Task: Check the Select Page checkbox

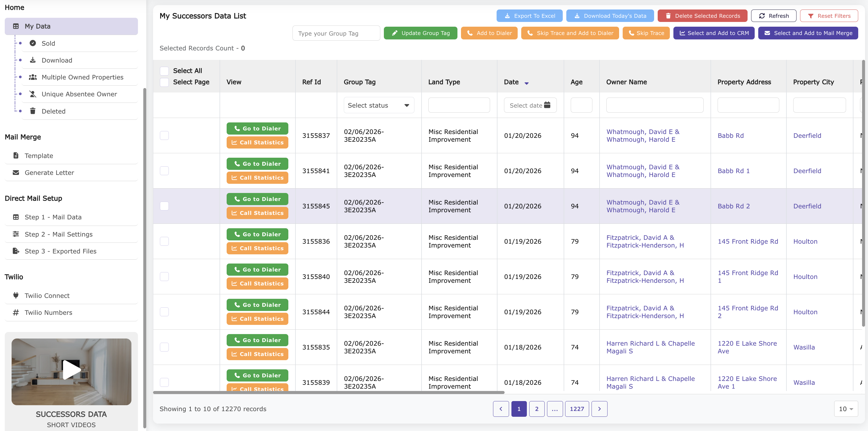Action: point(164,82)
